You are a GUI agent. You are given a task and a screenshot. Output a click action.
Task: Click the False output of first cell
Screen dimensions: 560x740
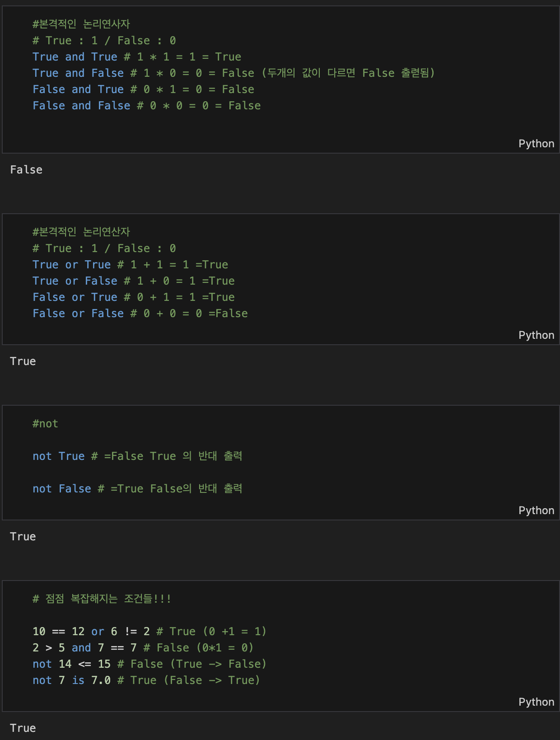[26, 170]
